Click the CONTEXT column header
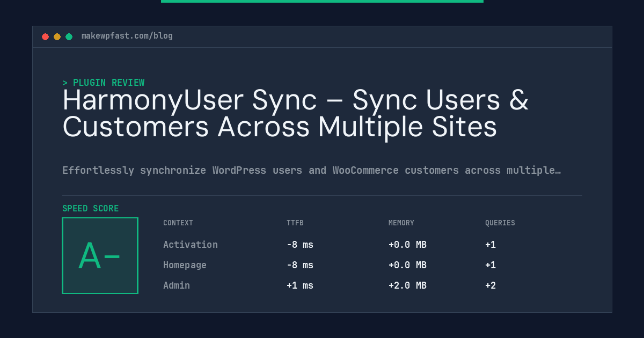The image size is (644, 338). tap(178, 223)
